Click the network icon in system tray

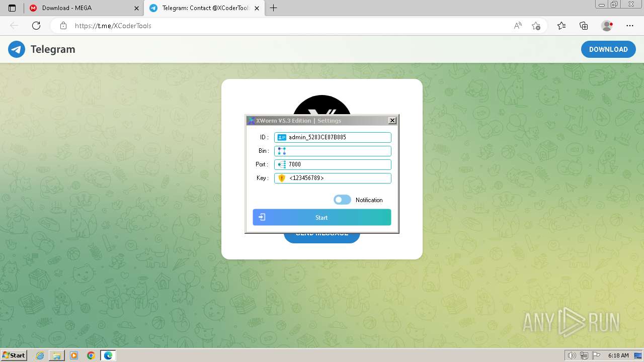coord(584,355)
